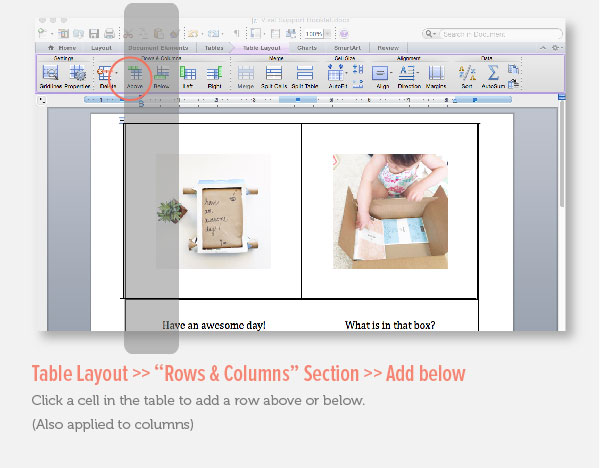Click the AutoSum icon
This screenshot has height=468, width=600.
[x=493, y=73]
